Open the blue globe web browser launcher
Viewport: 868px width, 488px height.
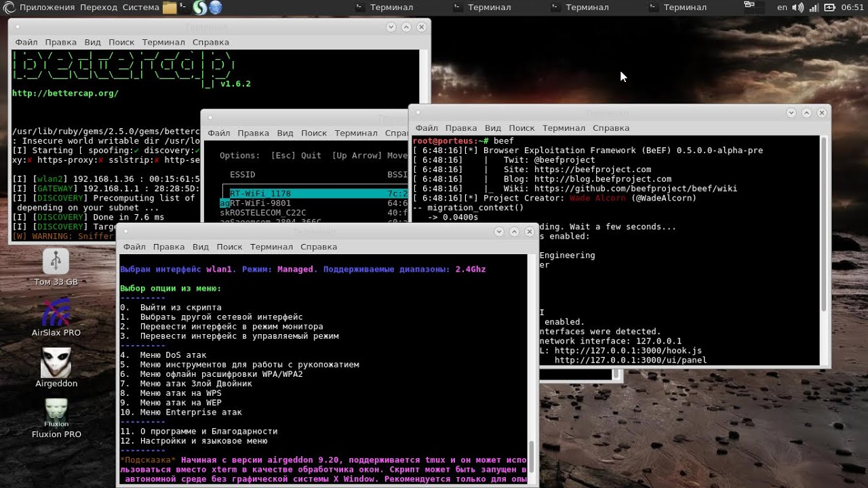point(215,7)
